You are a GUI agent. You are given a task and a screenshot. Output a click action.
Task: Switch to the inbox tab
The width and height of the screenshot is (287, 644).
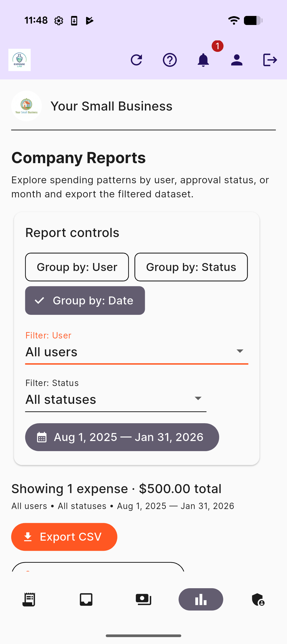click(86, 599)
